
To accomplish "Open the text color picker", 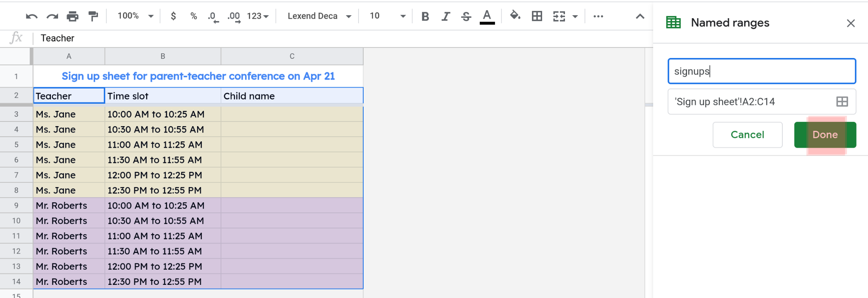I will coord(487,17).
